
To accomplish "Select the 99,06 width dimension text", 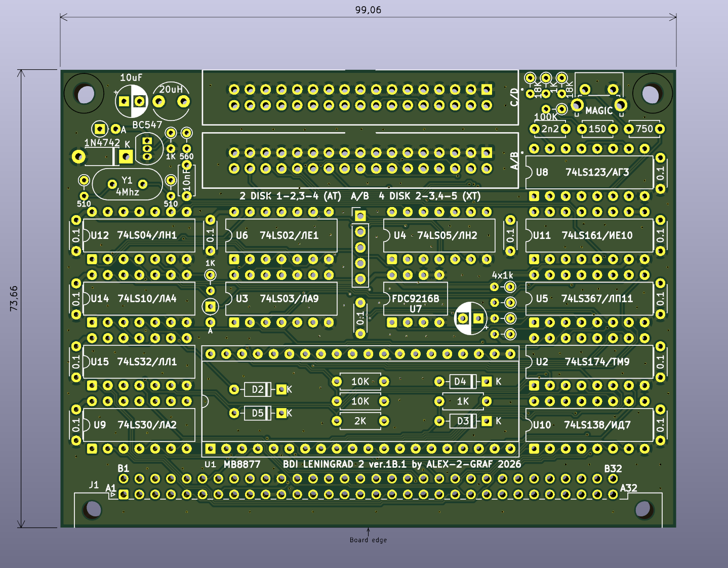I will [x=368, y=10].
